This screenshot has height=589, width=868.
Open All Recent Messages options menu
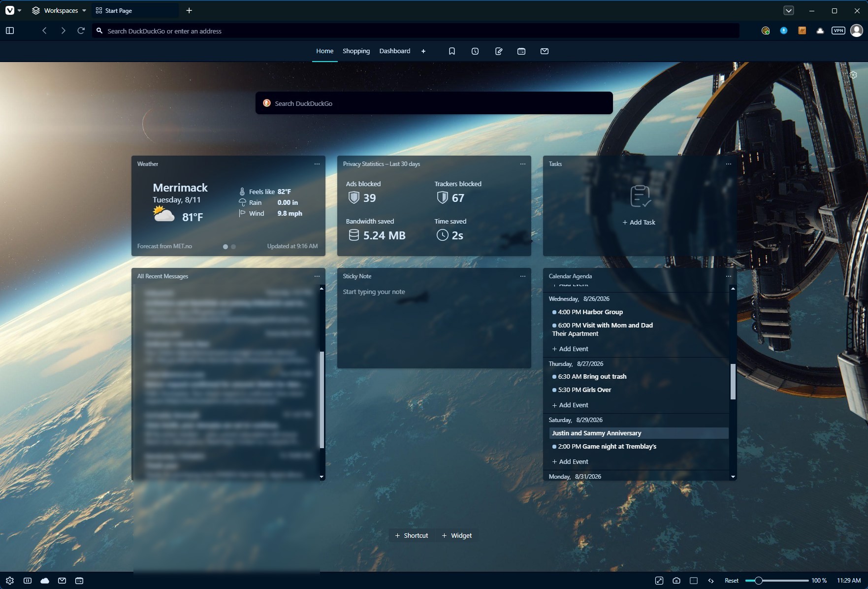(x=317, y=276)
